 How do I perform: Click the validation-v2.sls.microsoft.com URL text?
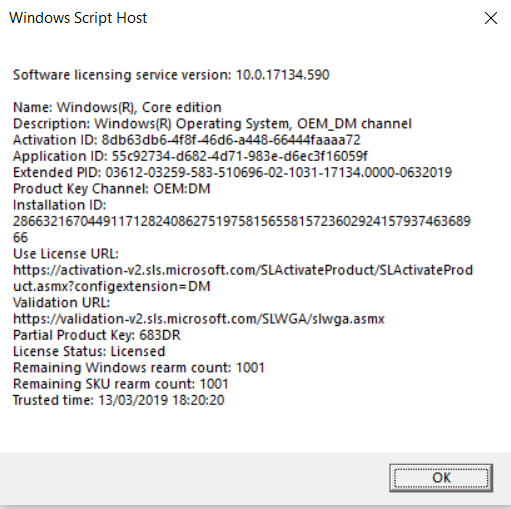199,319
